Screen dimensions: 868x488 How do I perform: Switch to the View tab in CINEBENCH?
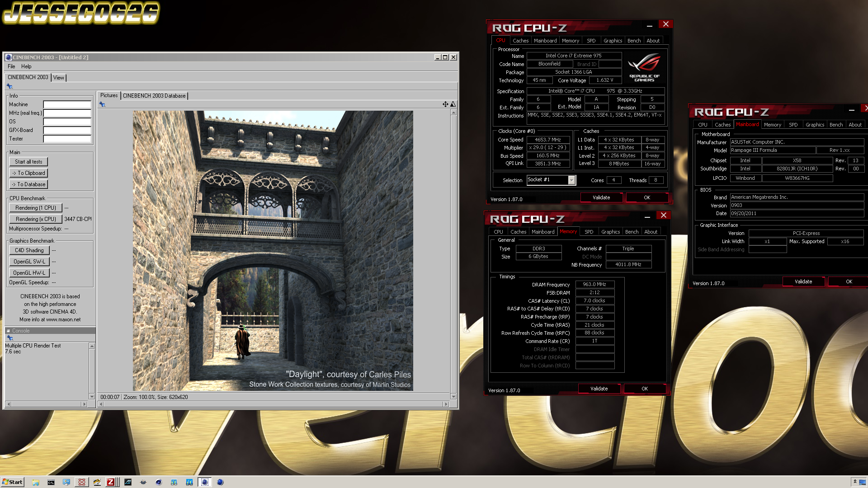click(59, 78)
